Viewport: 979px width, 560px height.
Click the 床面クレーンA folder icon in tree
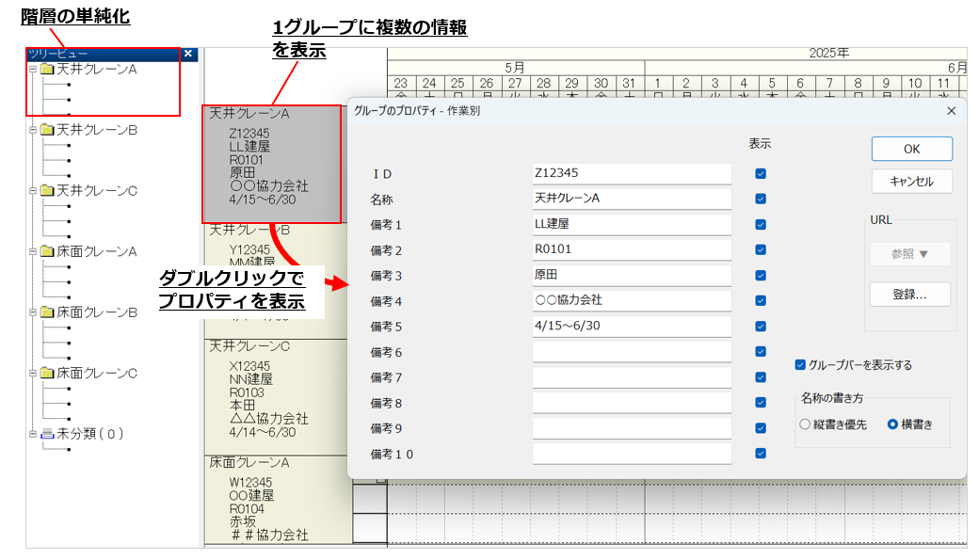47,251
